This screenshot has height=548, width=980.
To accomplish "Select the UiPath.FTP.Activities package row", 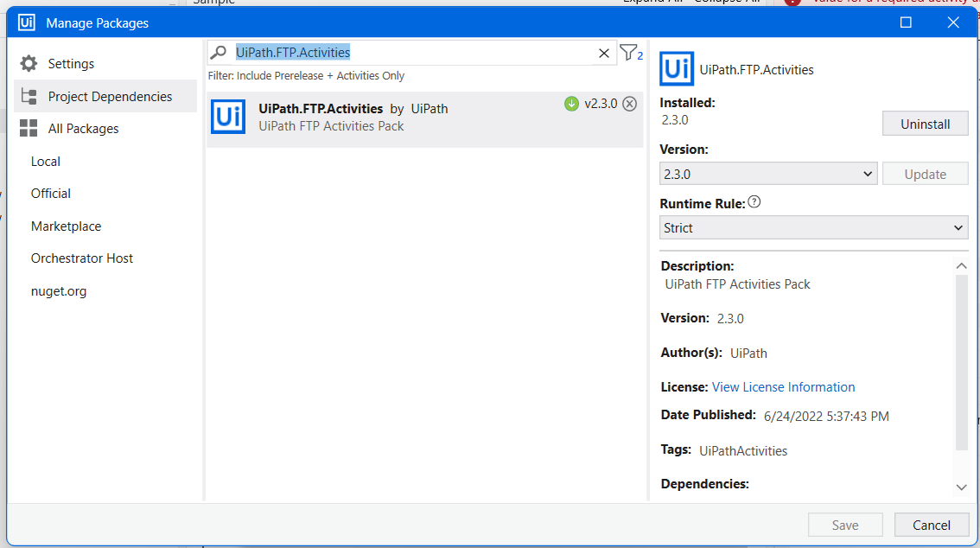I will (x=425, y=119).
